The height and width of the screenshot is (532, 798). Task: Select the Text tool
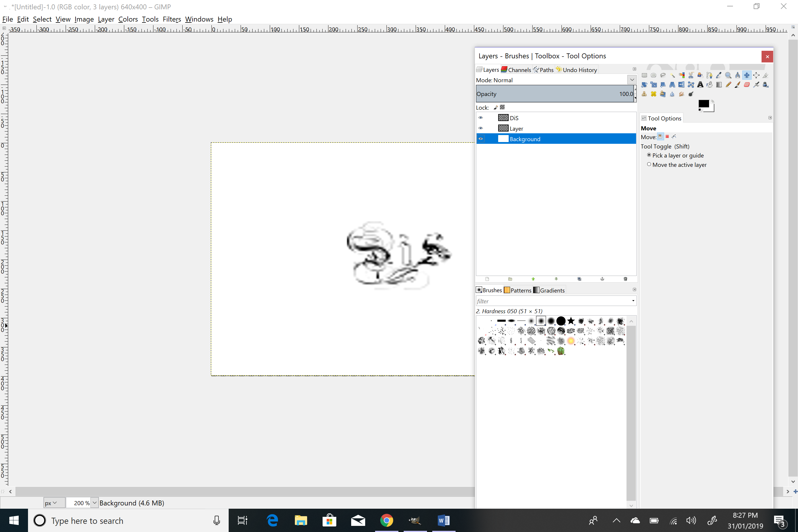click(x=700, y=85)
